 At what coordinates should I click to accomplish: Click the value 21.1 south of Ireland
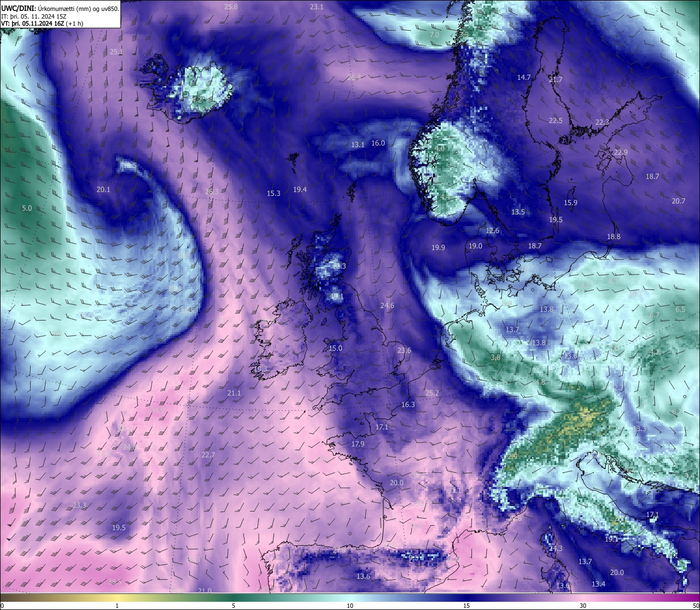tap(234, 393)
